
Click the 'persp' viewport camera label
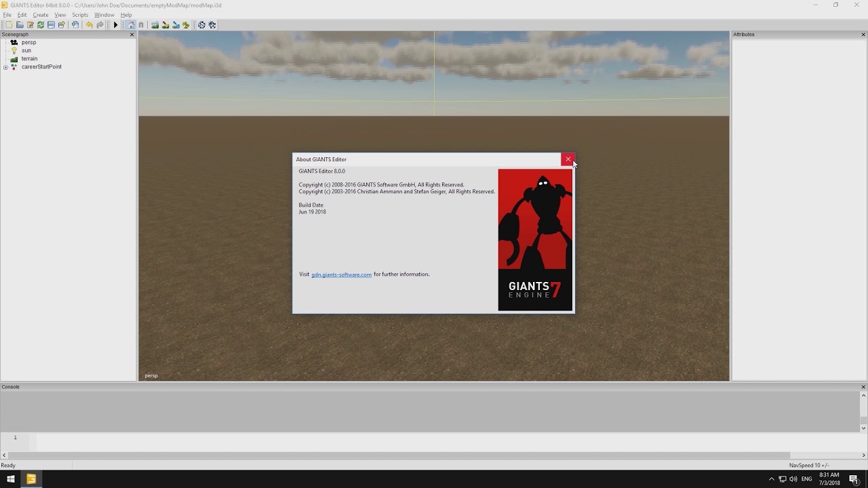pyautogui.click(x=151, y=375)
